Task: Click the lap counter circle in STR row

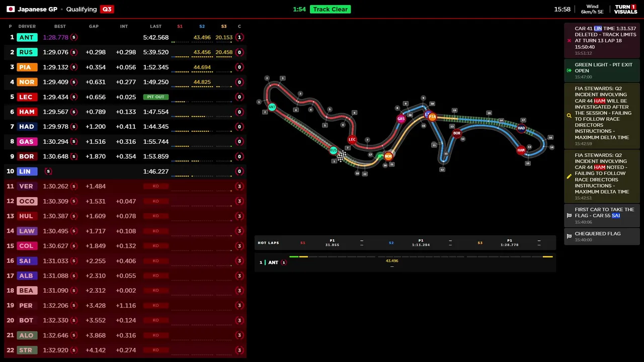Action: point(239,350)
